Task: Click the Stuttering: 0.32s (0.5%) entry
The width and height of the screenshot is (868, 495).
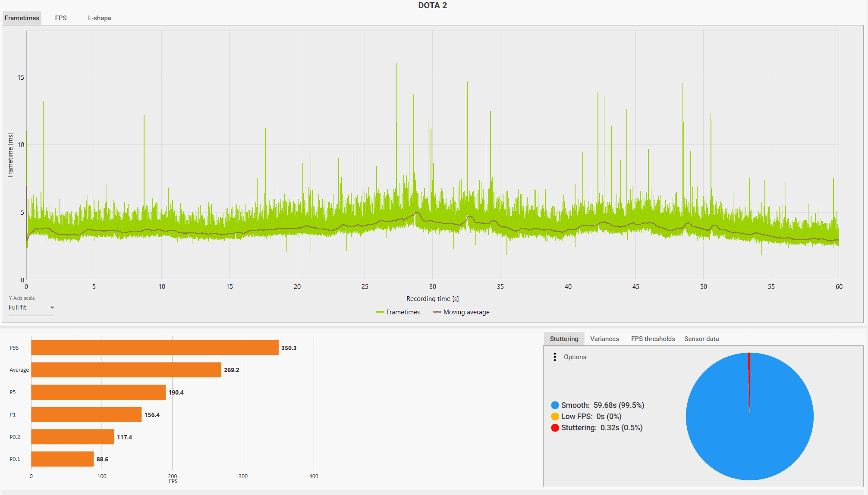Action: (597, 428)
